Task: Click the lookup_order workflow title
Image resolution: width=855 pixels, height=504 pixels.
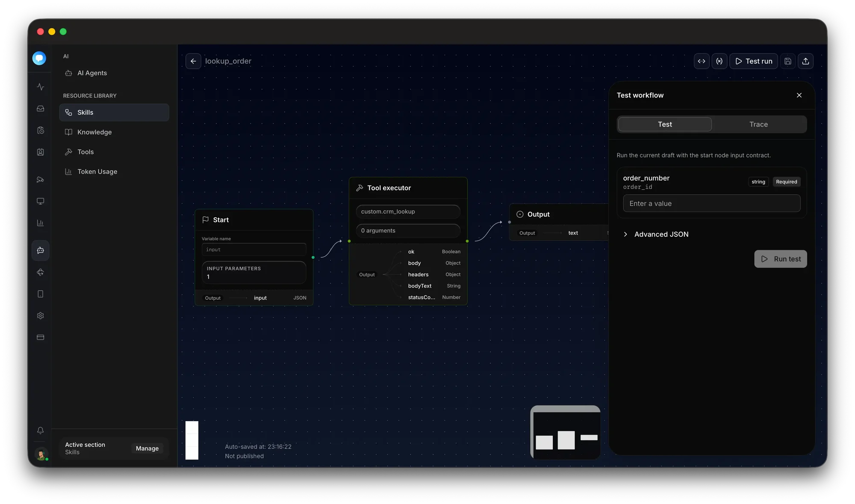Action: [x=228, y=61]
